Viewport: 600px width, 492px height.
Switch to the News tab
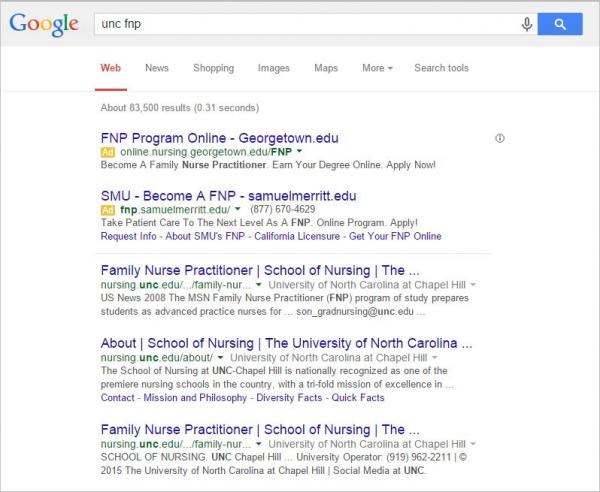click(156, 68)
